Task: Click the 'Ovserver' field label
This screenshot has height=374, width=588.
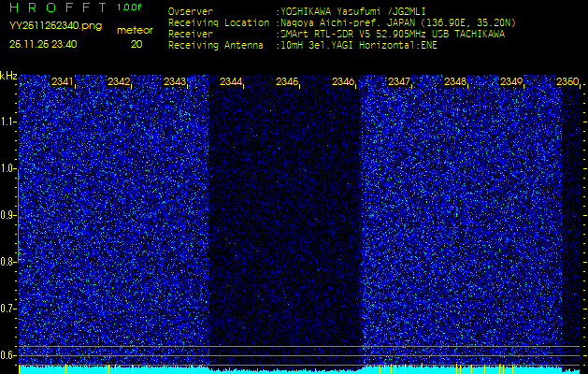Action: (191, 11)
